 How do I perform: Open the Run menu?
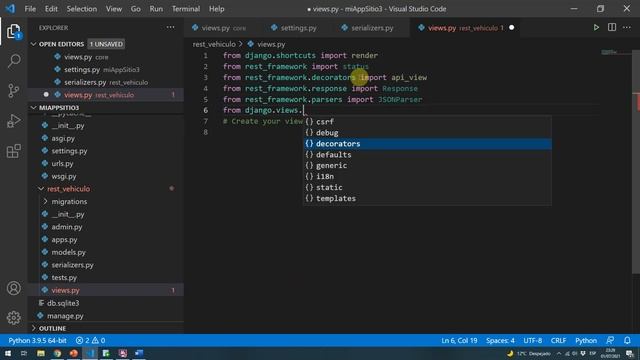156,9
